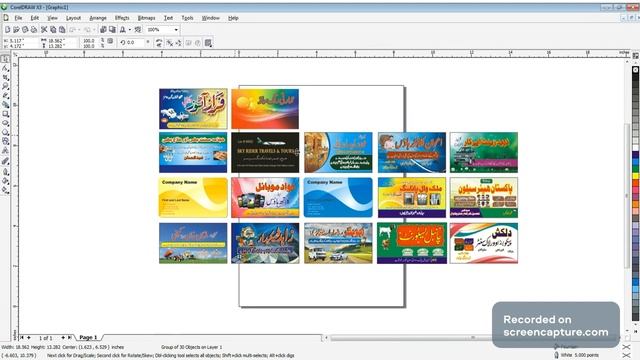
Task: Switch to the Page 1 tab
Action: point(88,337)
